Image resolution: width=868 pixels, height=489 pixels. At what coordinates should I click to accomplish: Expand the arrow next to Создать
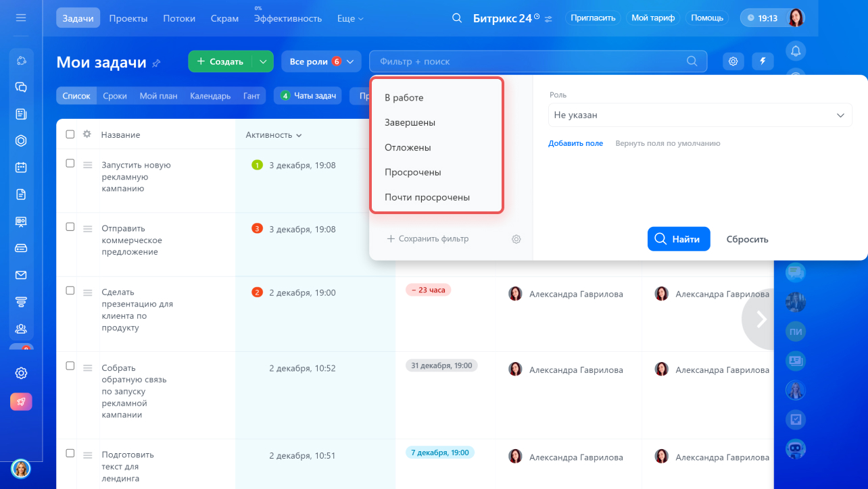263,61
